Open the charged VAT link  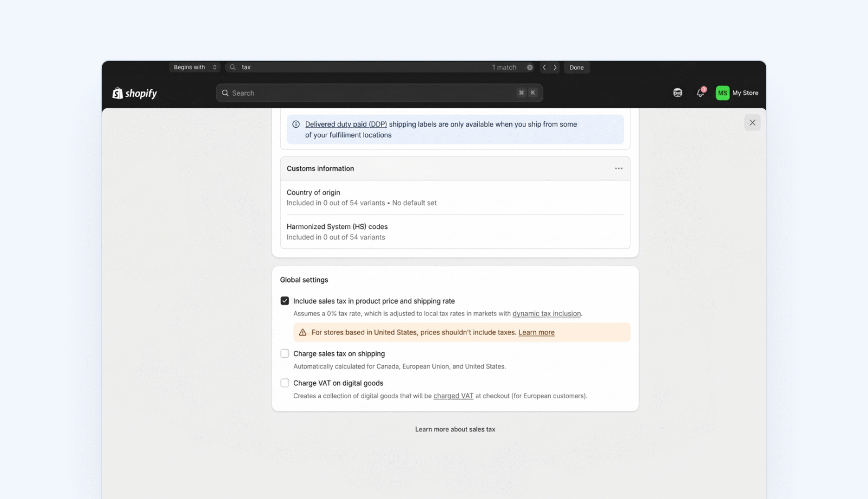pos(453,396)
